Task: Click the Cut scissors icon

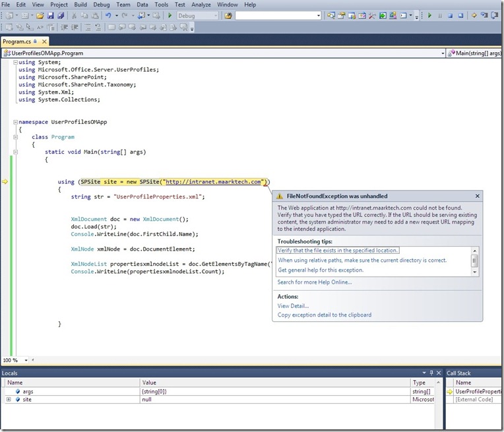Action: [x=74, y=15]
